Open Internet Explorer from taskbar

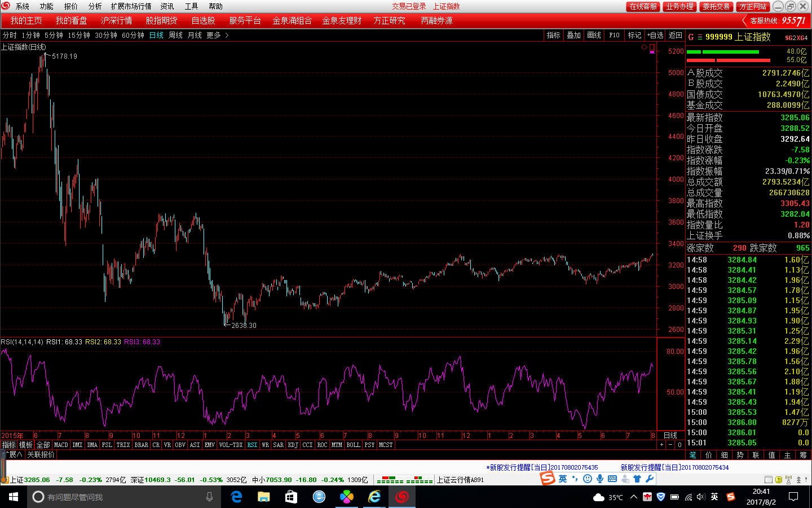coord(374,497)
